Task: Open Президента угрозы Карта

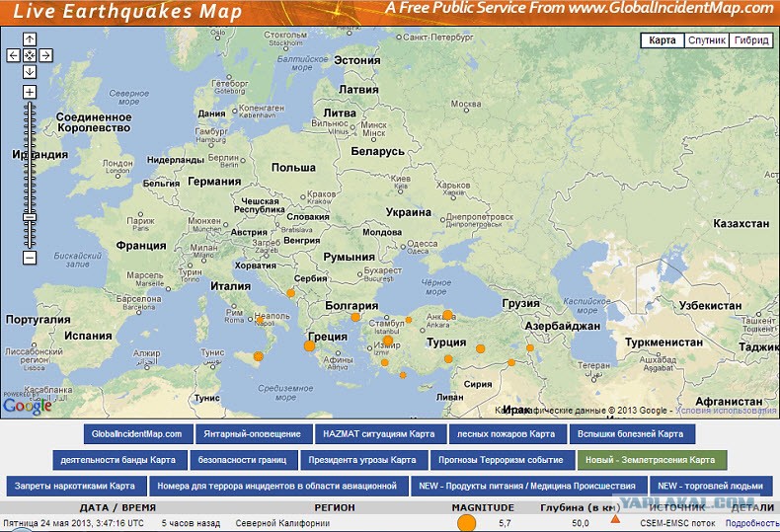Action: pyautogui.click(x=362, y=460)
